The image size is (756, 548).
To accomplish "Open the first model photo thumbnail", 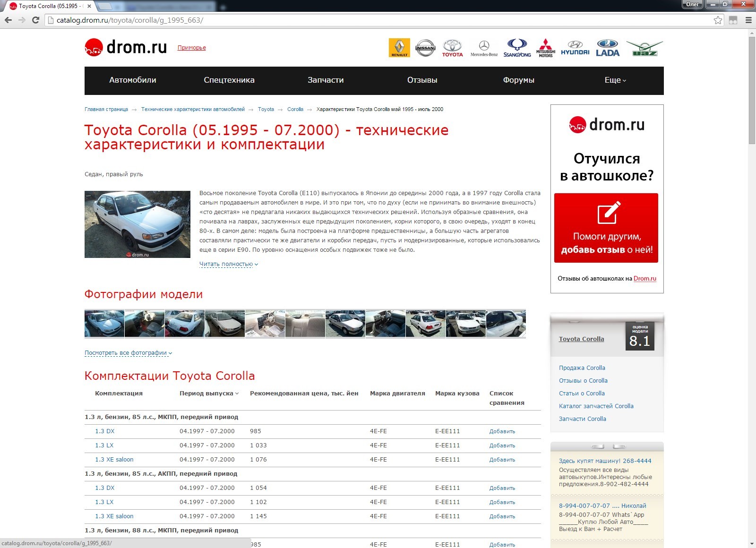I will click(104, 324).
